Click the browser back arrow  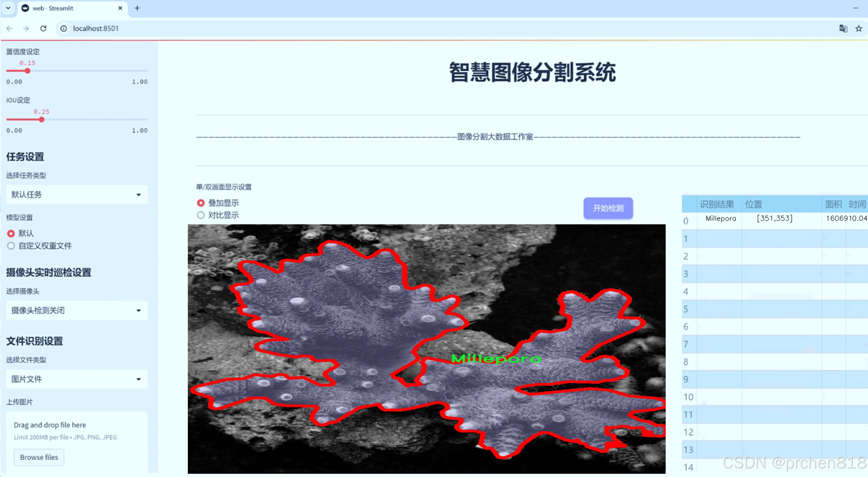9,28
